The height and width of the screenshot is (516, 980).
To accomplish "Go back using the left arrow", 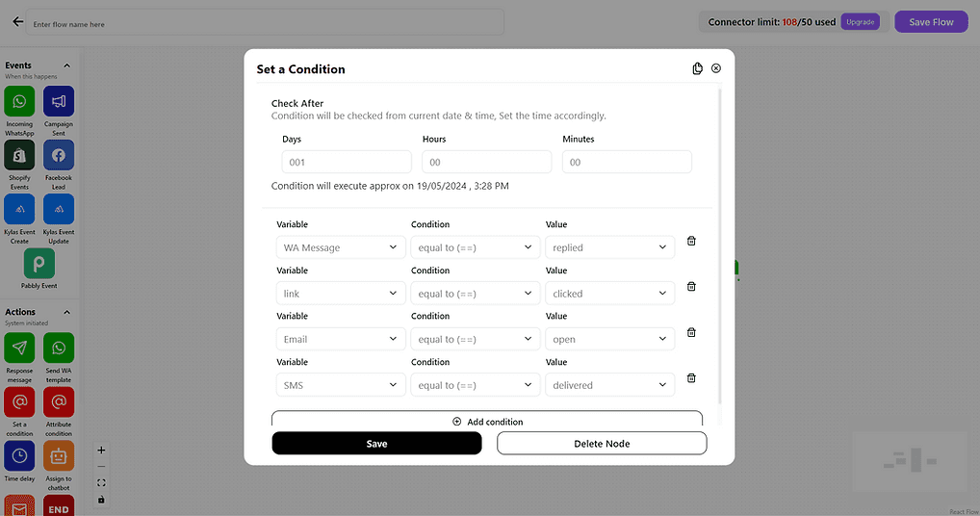I will tap(17, 22).
